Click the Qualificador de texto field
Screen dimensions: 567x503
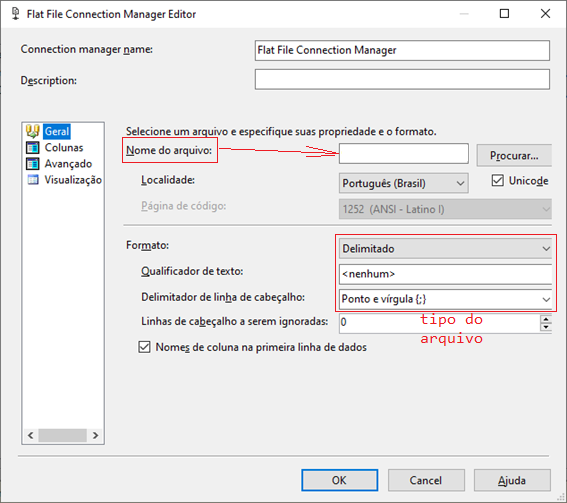coord(445,274)
